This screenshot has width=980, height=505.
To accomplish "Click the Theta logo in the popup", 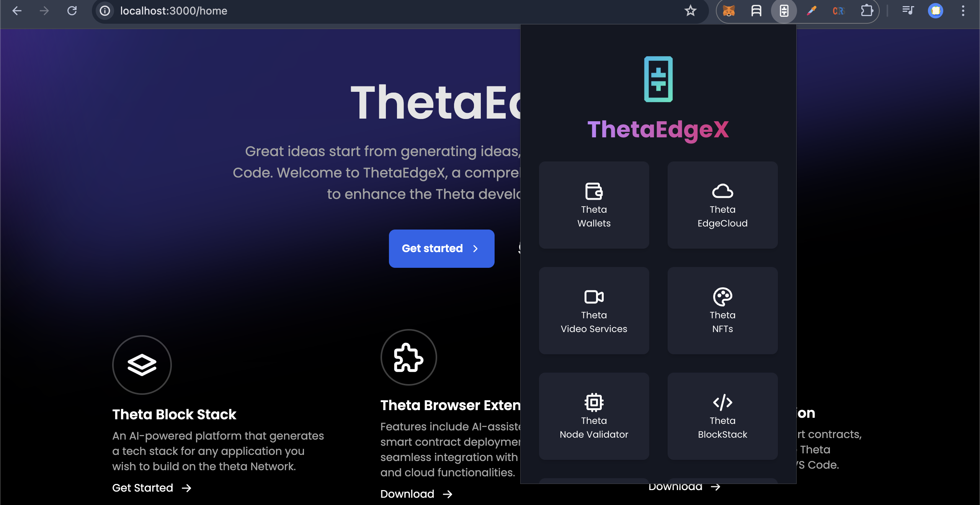I will tap(658, 79).
